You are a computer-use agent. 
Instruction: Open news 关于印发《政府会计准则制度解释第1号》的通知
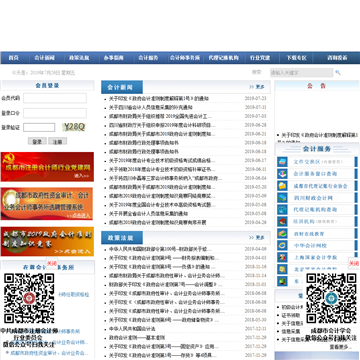(159, 98)
